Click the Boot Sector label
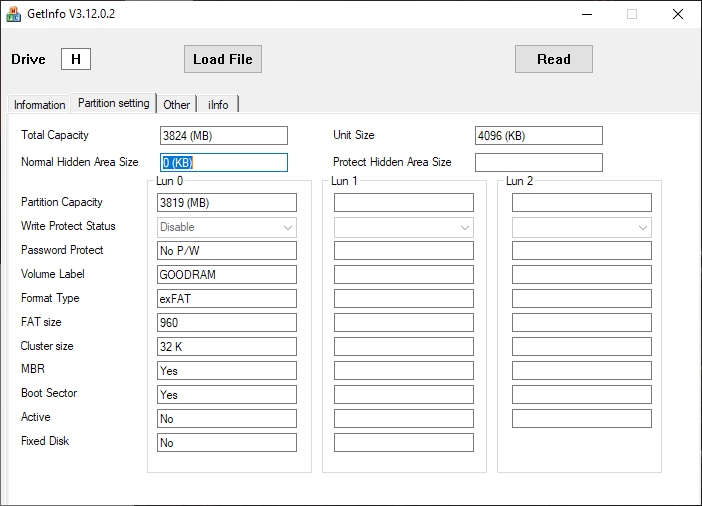The width and height of the screenshot is (702, 506). click(49, 393)
